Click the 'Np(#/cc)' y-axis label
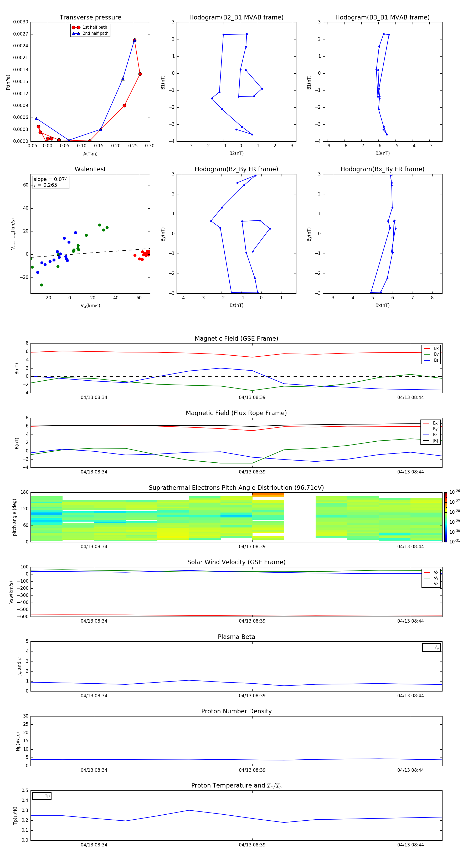This screenshot has height=868, width=473. pos(18,741)
